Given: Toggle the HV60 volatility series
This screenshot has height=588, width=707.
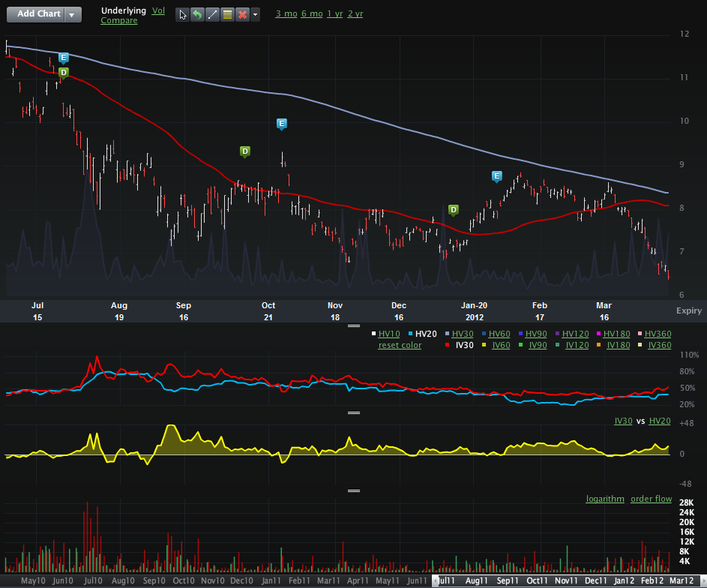Looking at the screenshot, I should [x=499, y=334].
